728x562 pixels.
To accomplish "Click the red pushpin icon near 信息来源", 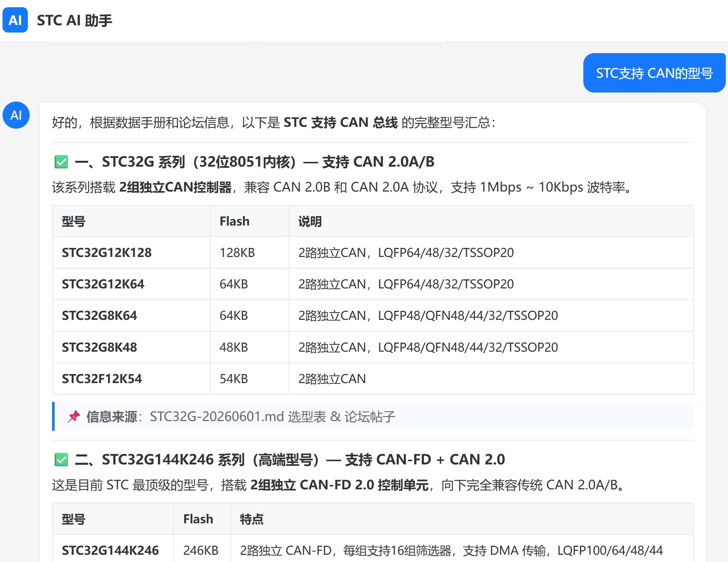I will click(x=74, y=416).
